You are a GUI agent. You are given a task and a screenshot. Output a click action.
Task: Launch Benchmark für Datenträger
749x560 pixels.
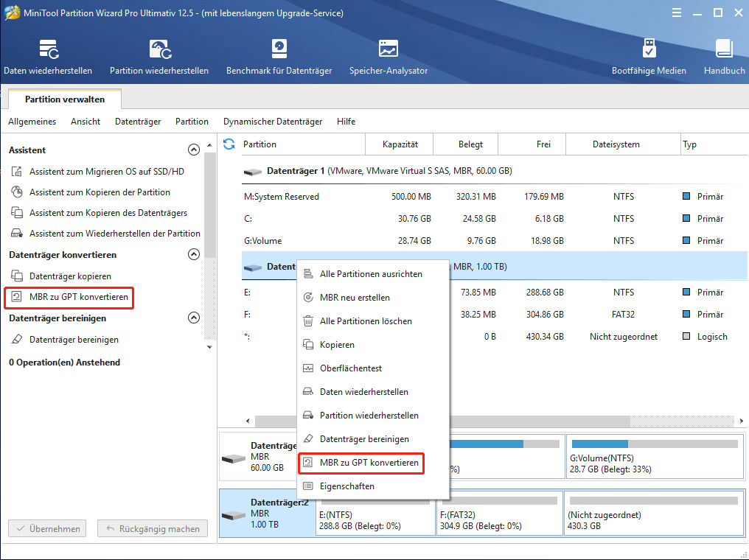tap(279, 55)
